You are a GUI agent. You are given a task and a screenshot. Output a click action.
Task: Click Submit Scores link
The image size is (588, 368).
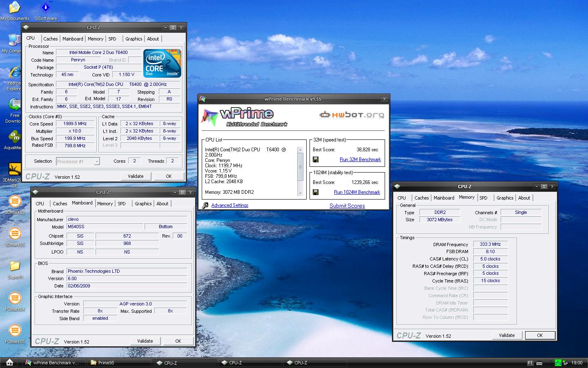click(x=347, y=206)
